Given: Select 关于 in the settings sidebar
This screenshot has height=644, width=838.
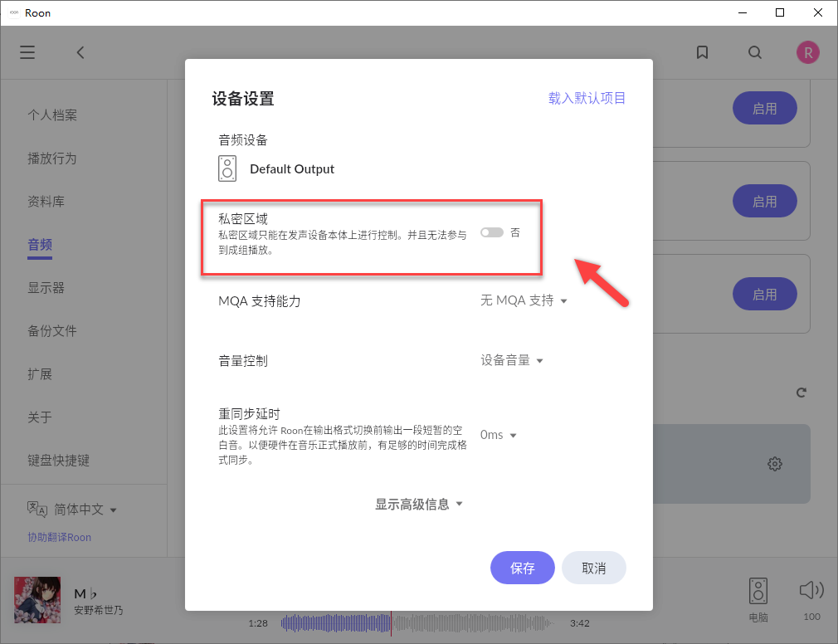Looking at the screenshot, I should pos(40,417).
